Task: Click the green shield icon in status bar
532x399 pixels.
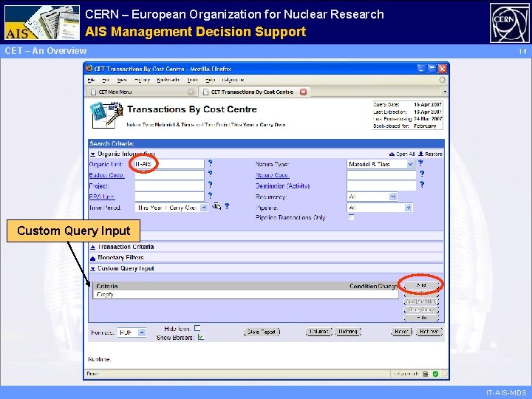Action: [436, 374]
